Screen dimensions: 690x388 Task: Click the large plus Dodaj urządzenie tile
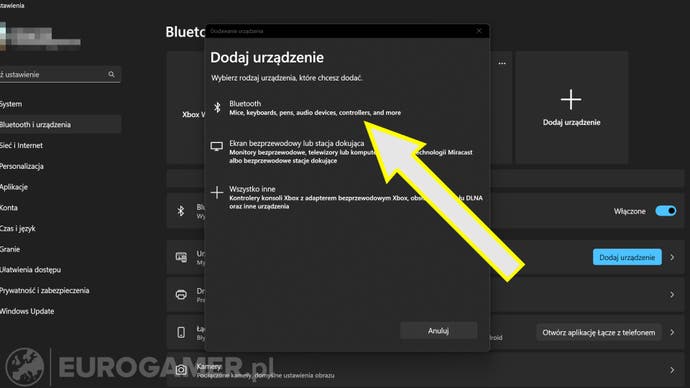tap(571, 107)
